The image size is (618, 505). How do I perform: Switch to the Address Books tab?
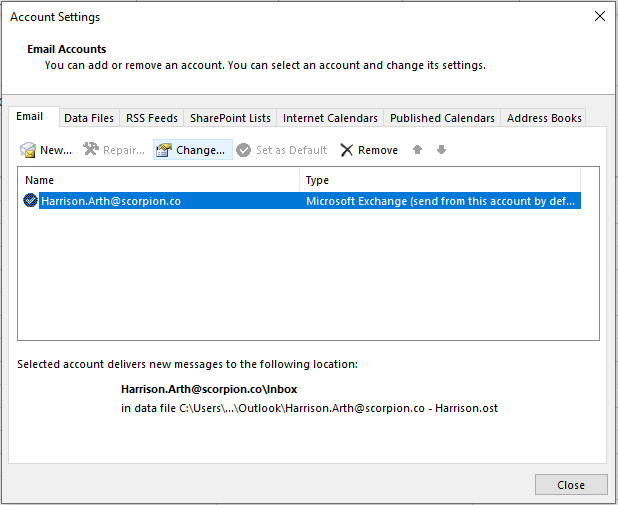(x=544, y=118)
